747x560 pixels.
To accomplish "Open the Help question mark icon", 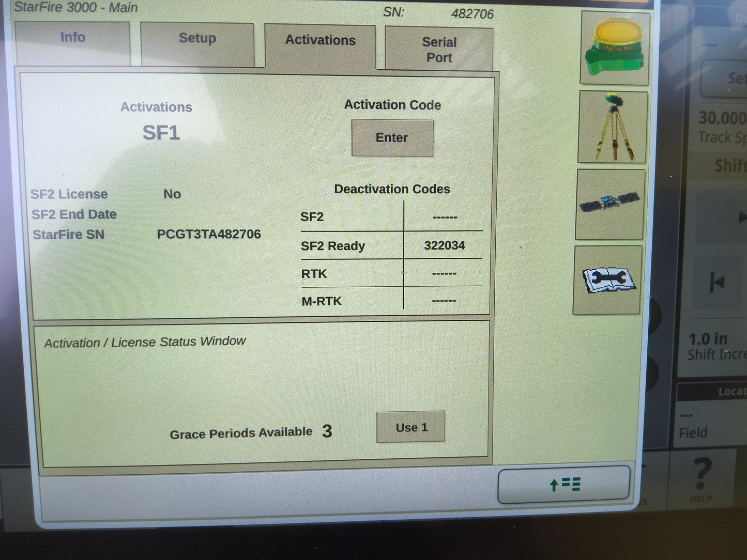I will (701, 479).
